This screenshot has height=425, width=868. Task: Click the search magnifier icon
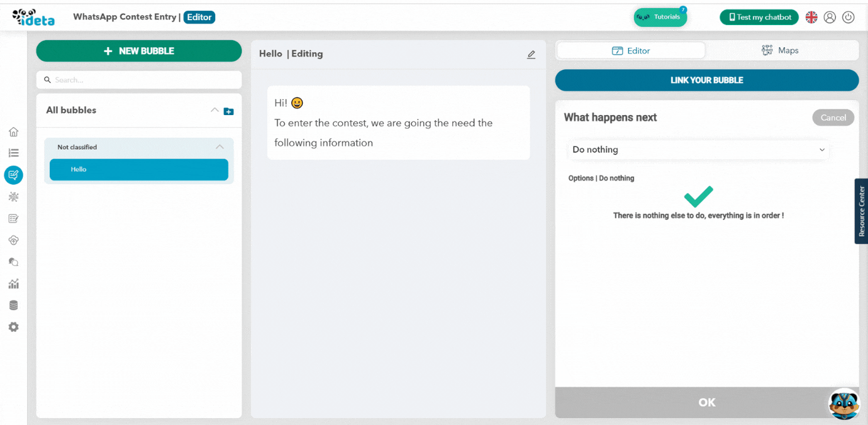point(47,80)
